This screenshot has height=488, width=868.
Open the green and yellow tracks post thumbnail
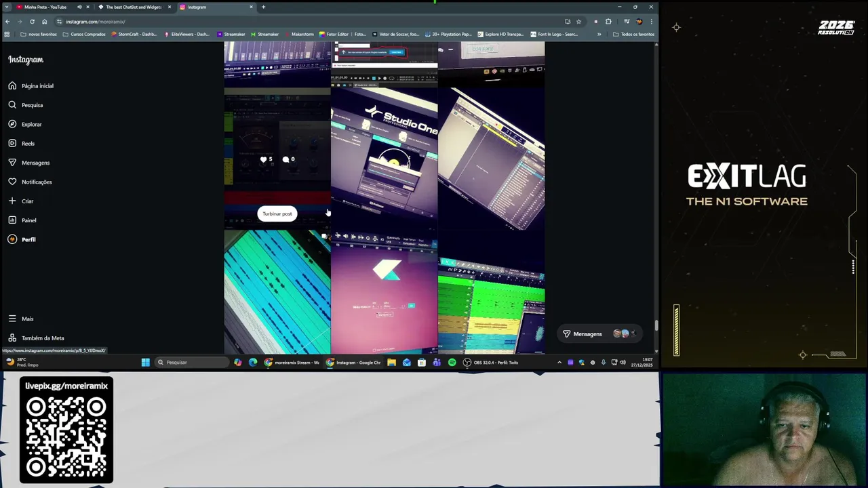(x=491, y=292)
